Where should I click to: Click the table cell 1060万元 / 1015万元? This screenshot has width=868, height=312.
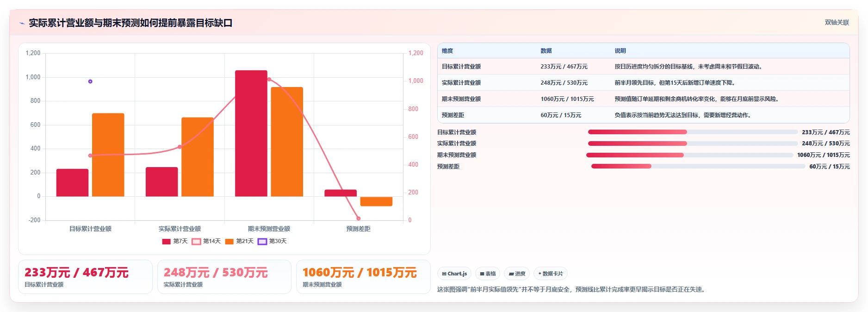tap(567, 99)
